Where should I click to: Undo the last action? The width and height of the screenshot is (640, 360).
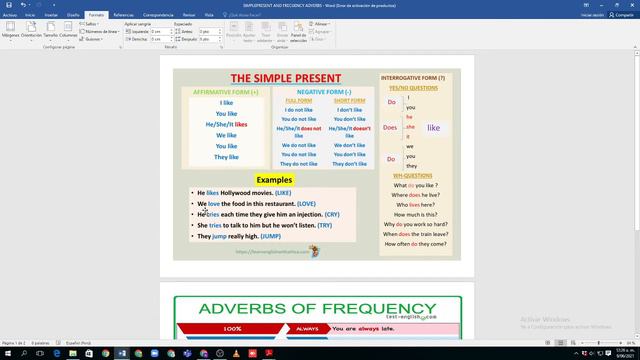[23, 5]
